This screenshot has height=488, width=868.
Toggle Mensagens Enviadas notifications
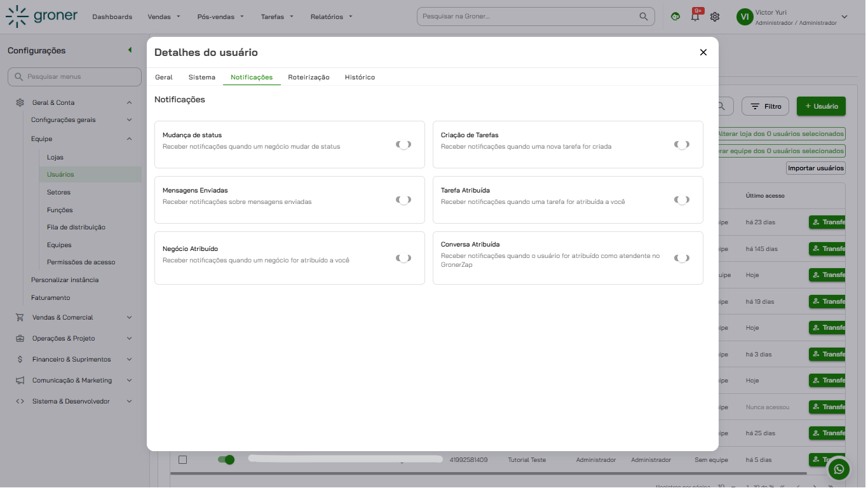pos(403,200)
